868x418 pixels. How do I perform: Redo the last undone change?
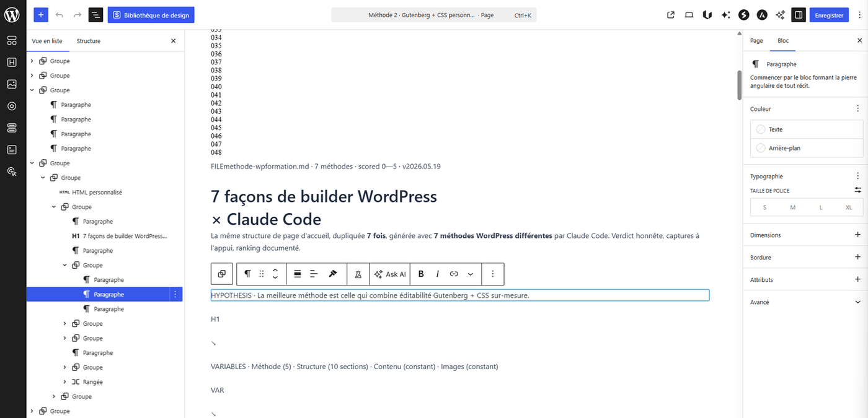tap(77, 15)
